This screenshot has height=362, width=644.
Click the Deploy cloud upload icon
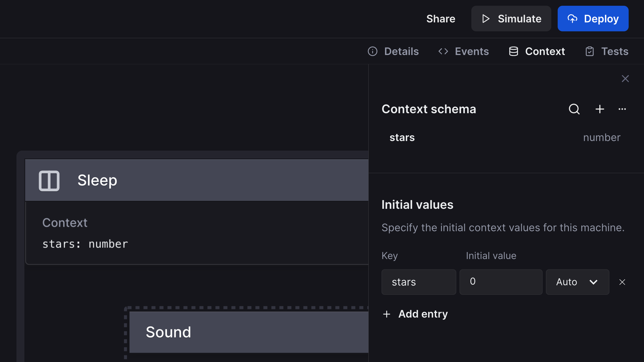tap(573, 19)
